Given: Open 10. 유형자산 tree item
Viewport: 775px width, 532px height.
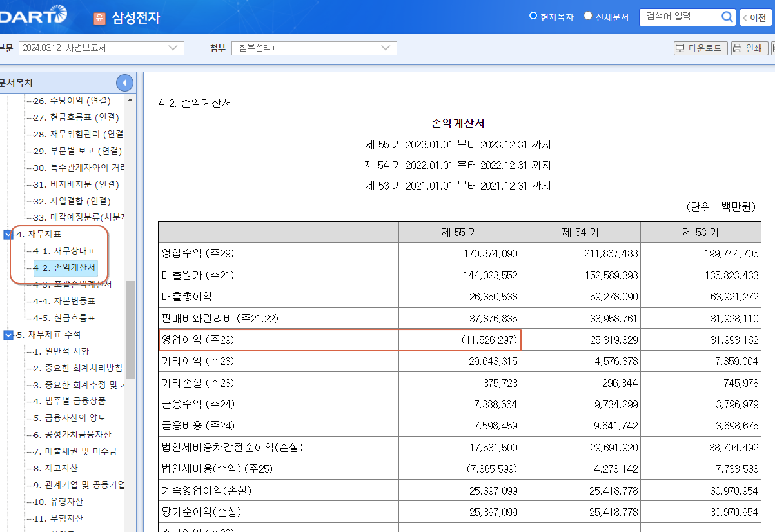Looking at the screenshot, I should coord(57,502).
